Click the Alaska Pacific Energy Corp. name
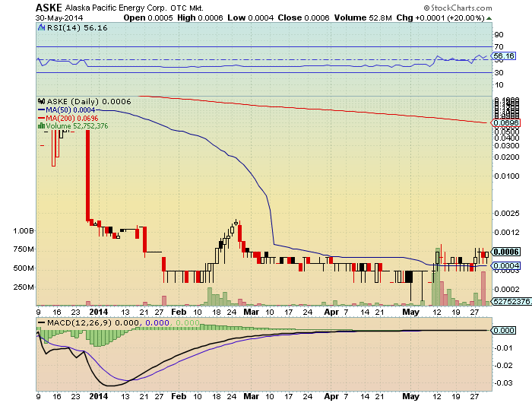532x403 pixels. (x=116, y=8)
